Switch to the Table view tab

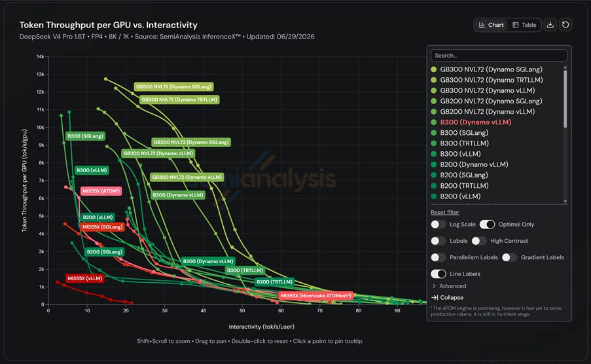point(524,25)
